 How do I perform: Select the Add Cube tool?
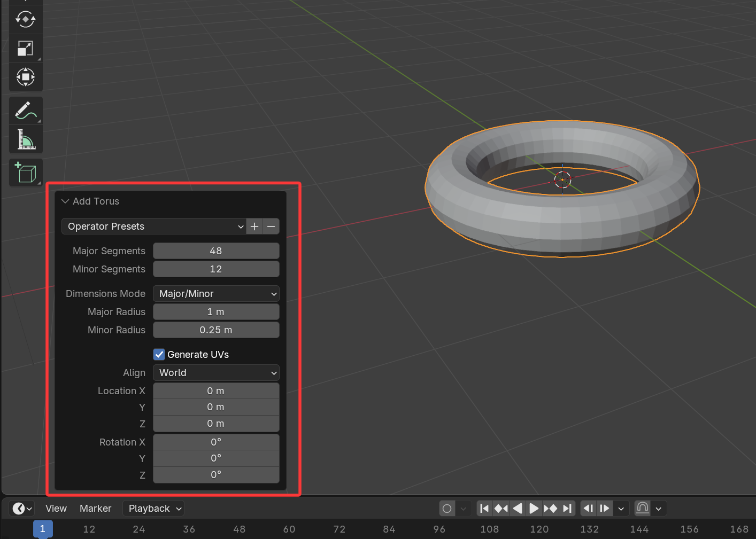25,173
